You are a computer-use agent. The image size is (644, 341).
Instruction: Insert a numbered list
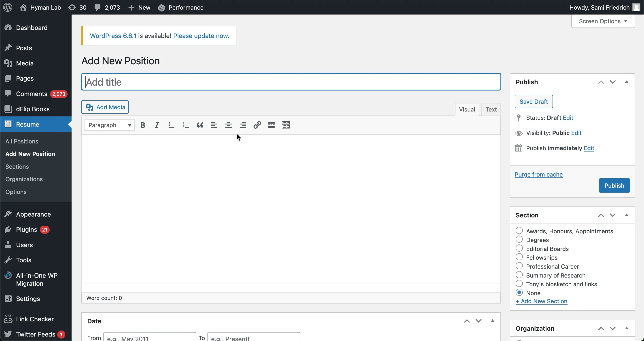[x=186, y=125]
